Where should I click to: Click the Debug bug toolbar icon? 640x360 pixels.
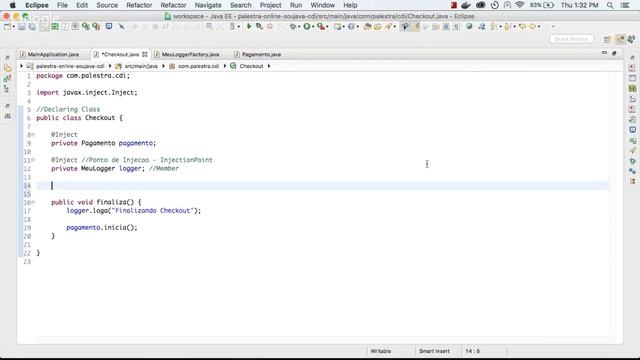pyautogui.click(x=293, y=27)
